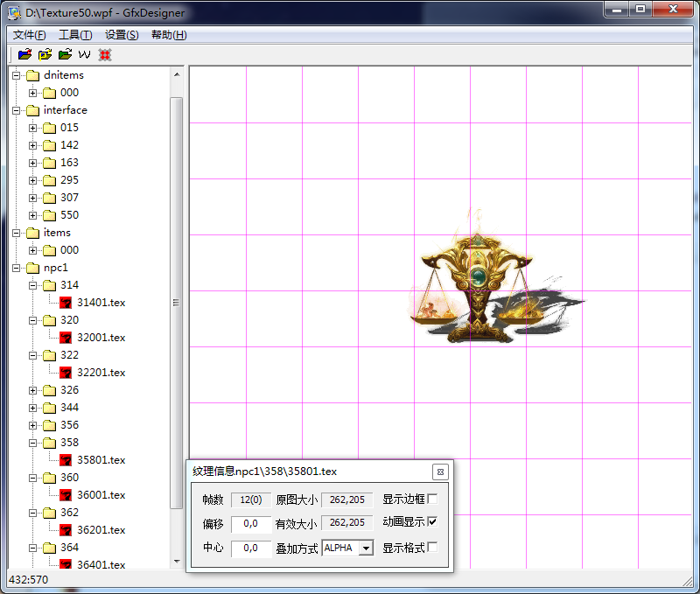The height and width of the screenshot is (594, 700).
Task: Click the 163 folder icon
Action: (50, 163)
